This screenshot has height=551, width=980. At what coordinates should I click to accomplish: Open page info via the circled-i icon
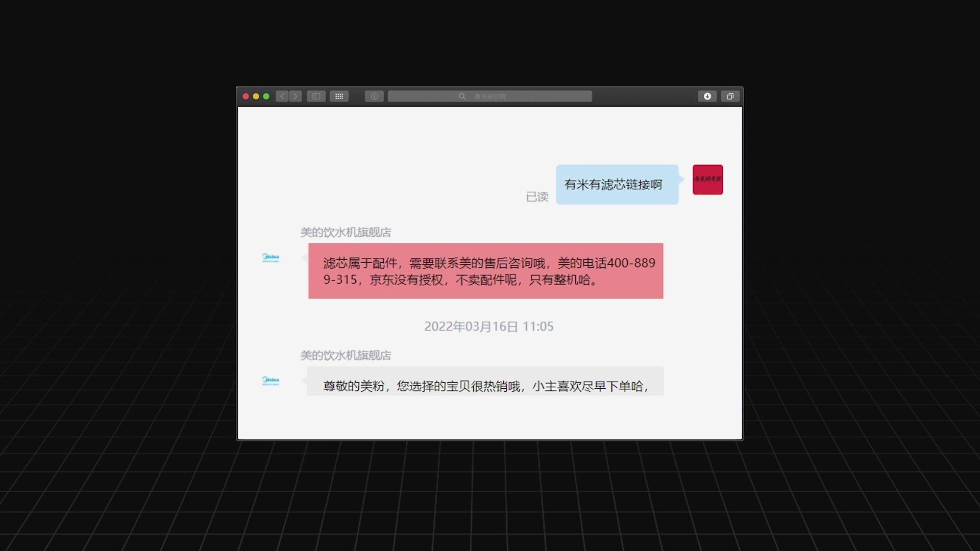click(x=374, y=96)
